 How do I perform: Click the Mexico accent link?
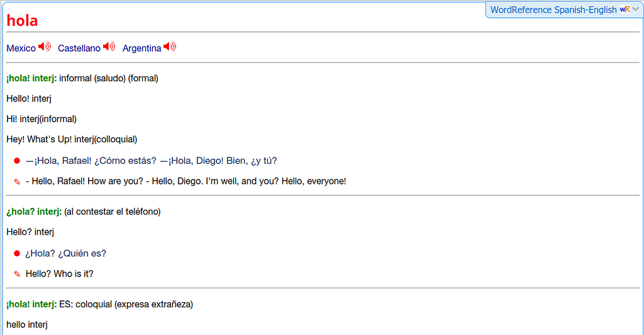[21, 48]
